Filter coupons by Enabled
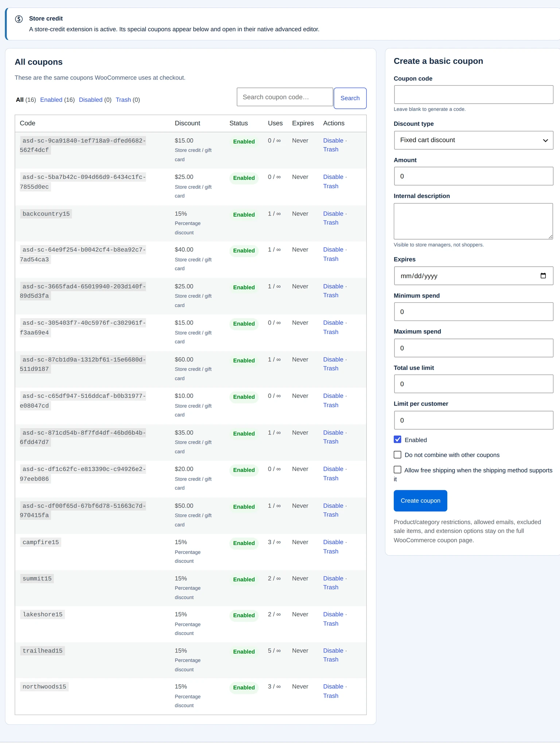Screen dimensions: 560x743 (x=51, y=100)
